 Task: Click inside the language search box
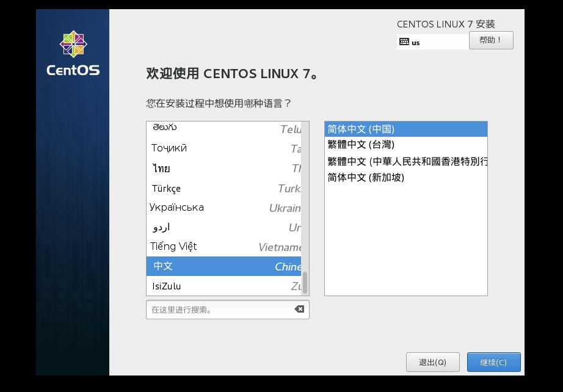coord(220,310)
